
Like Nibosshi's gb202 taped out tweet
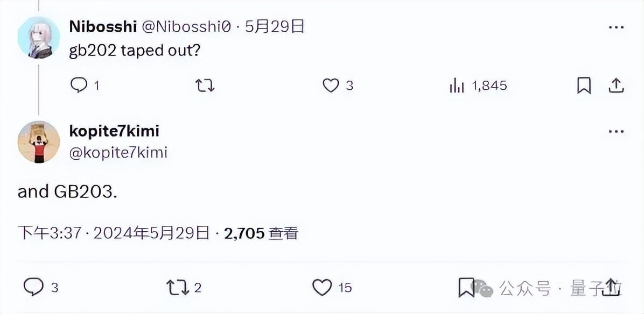coord(331,85)
